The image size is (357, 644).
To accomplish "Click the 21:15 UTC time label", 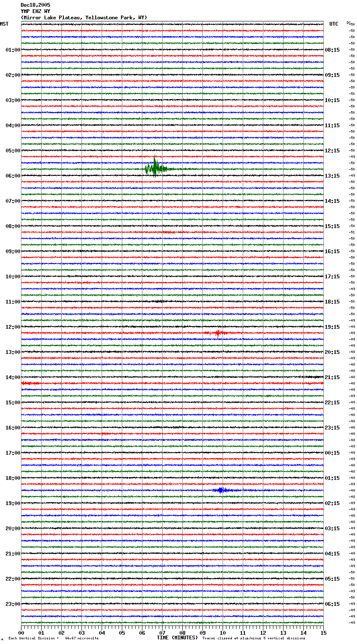I will pyautogui.click(x=332, y=377).
